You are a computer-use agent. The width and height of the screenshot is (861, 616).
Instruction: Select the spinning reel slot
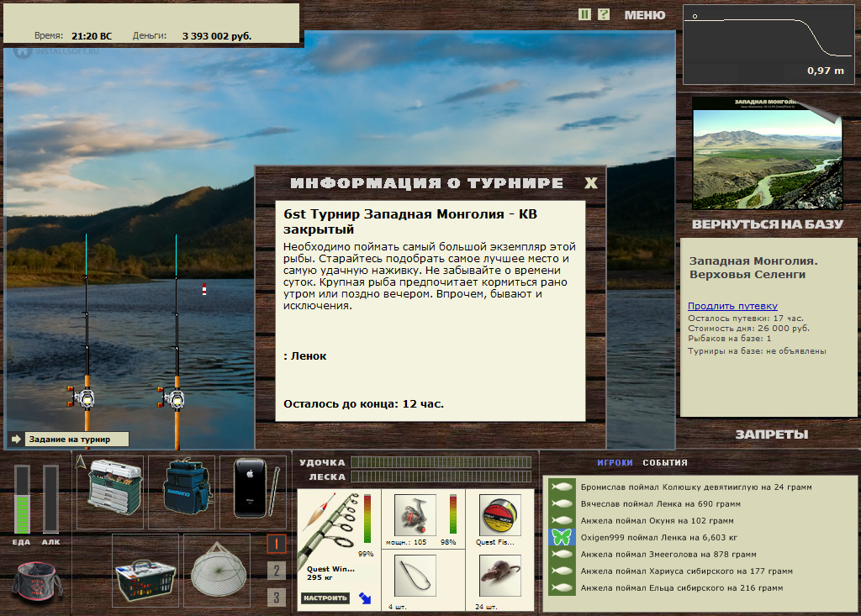415,515
